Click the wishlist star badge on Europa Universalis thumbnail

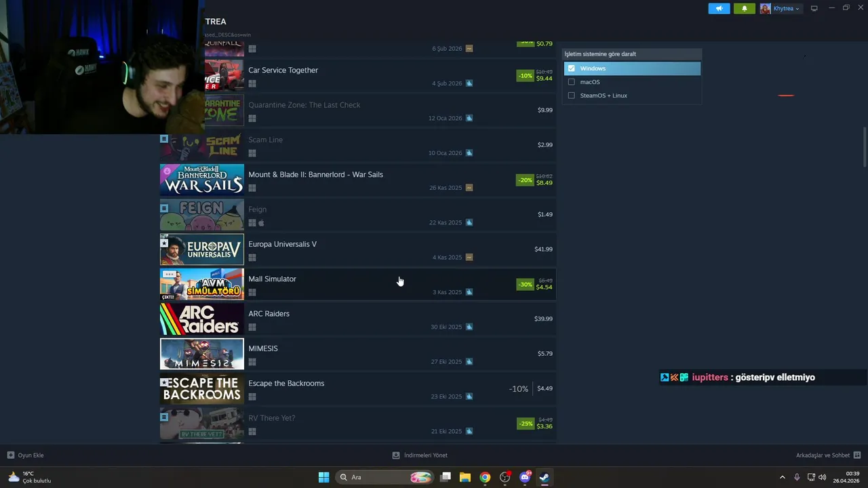164,243
